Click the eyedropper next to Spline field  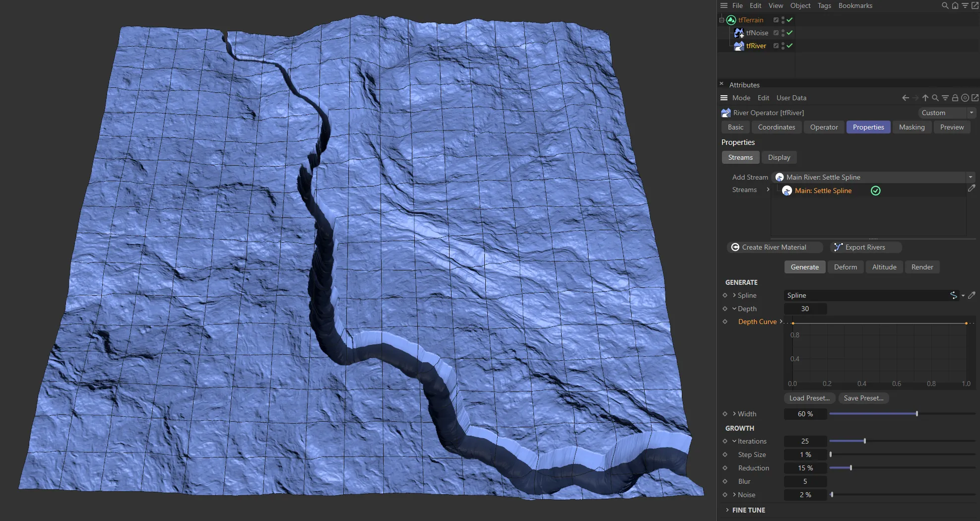click(x=972, y=295)
